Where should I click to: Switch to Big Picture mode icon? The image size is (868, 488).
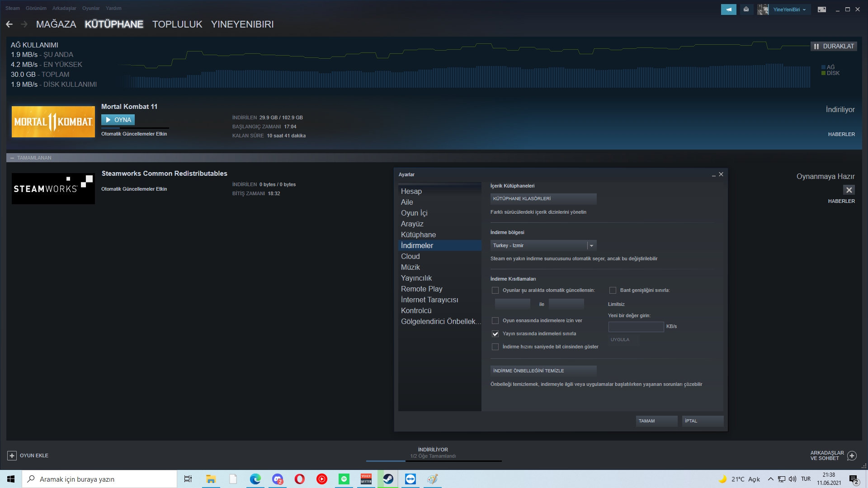tap(822, 9)
